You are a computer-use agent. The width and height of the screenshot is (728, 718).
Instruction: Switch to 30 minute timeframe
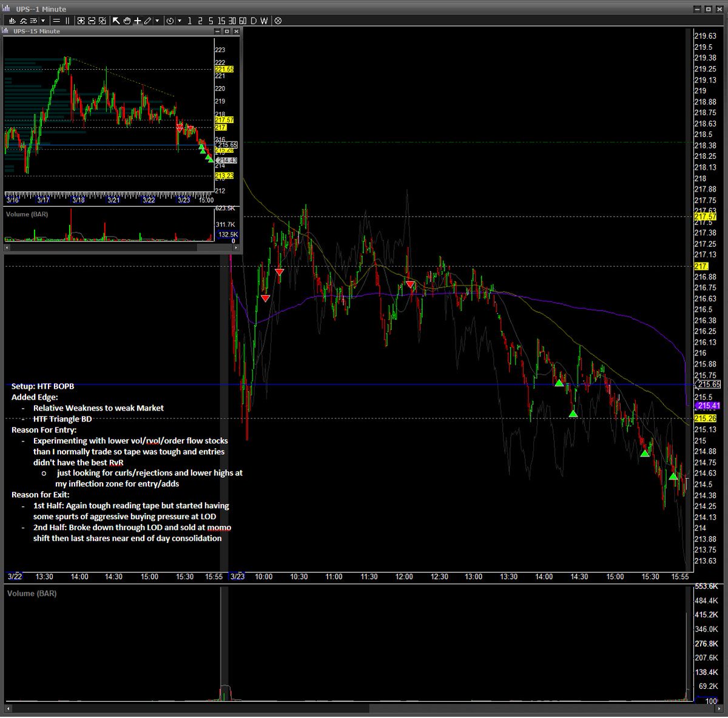[232, 21]
